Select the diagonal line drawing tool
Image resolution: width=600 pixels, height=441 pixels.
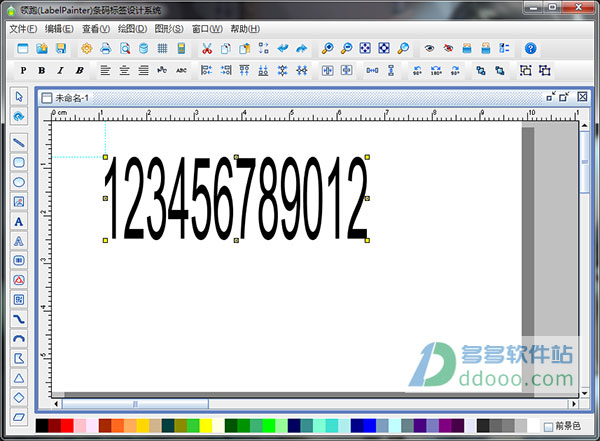pyautogui.click(x=19, y=143)
